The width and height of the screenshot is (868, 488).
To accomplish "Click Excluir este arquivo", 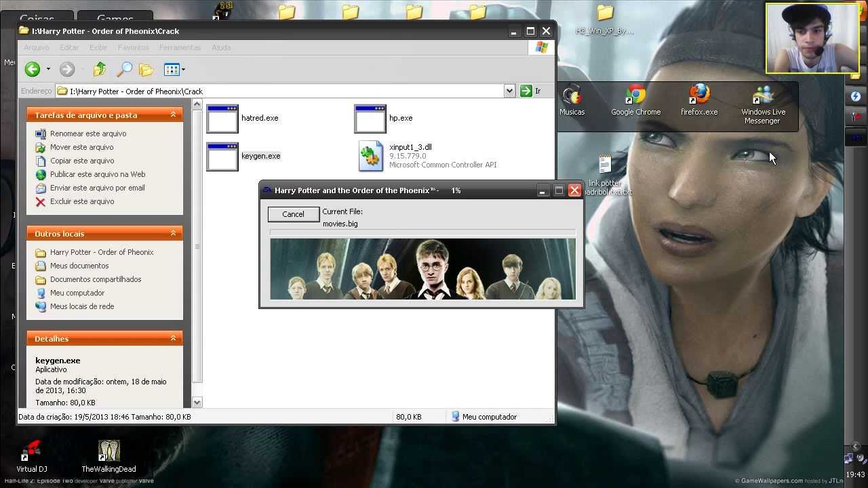I will tap(82, 201).
